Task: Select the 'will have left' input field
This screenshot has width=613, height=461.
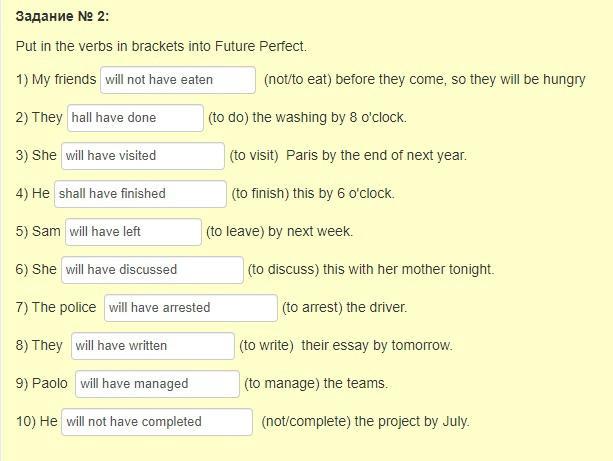Action: tap(133, 232)
